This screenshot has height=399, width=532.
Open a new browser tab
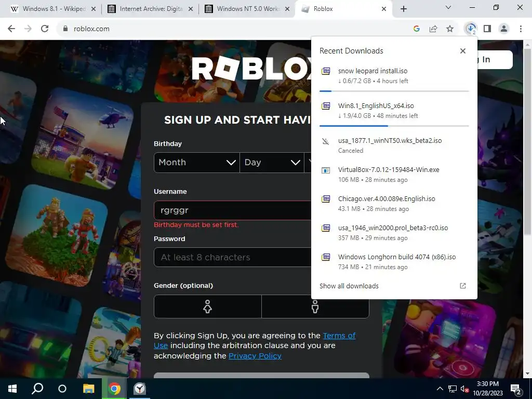[x=403, y=9]
